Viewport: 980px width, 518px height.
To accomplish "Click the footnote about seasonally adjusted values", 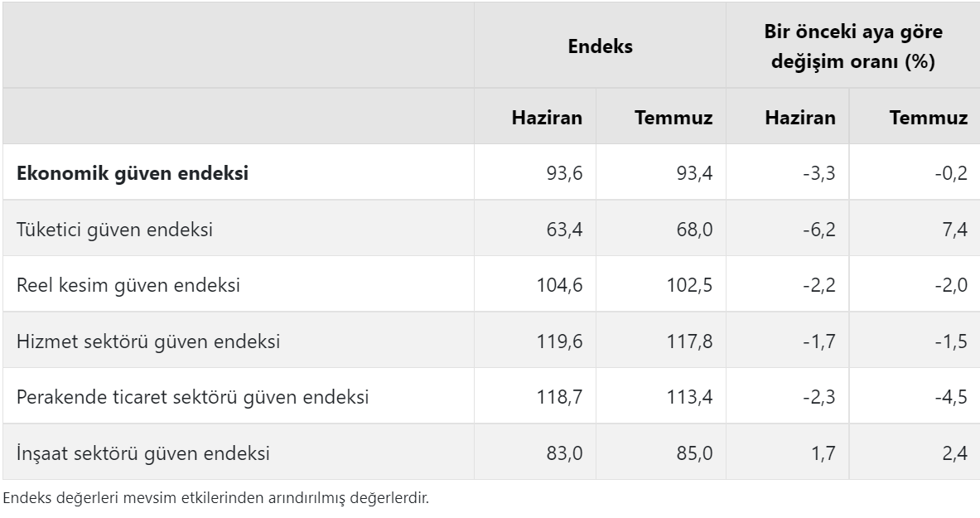I will click(216, 499).
